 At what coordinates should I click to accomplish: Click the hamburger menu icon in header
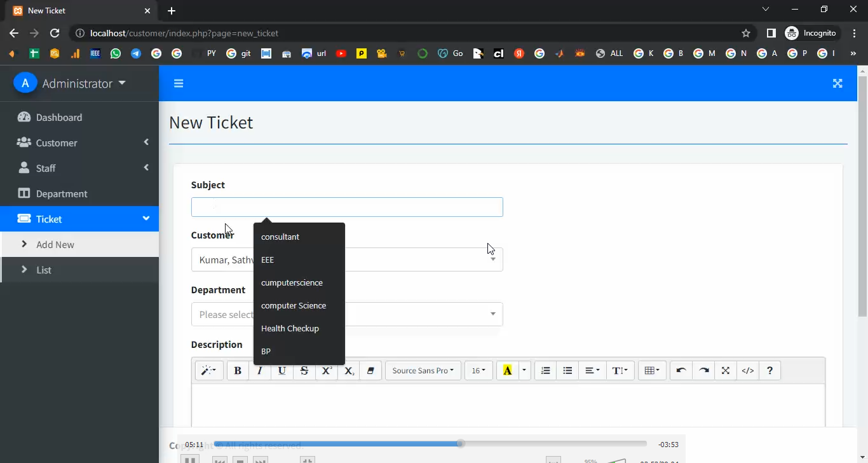click(179, 83)
